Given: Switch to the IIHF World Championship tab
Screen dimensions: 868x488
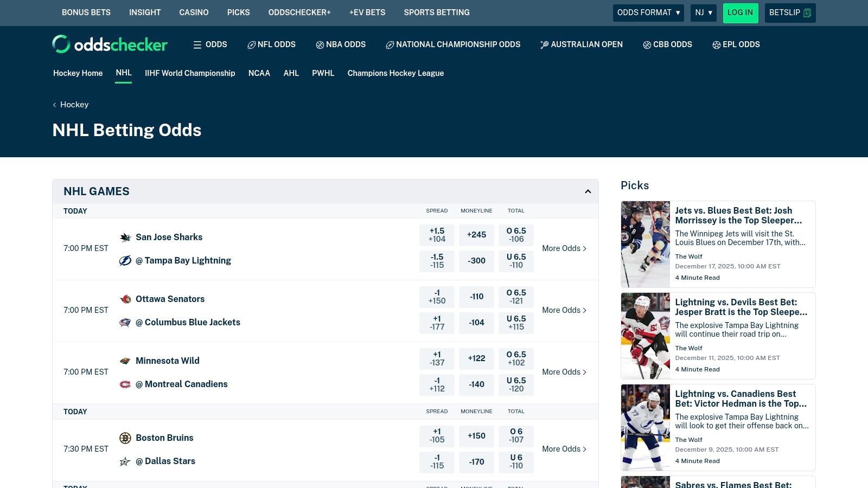Looking at the screenshot, I should coord(190,73).
